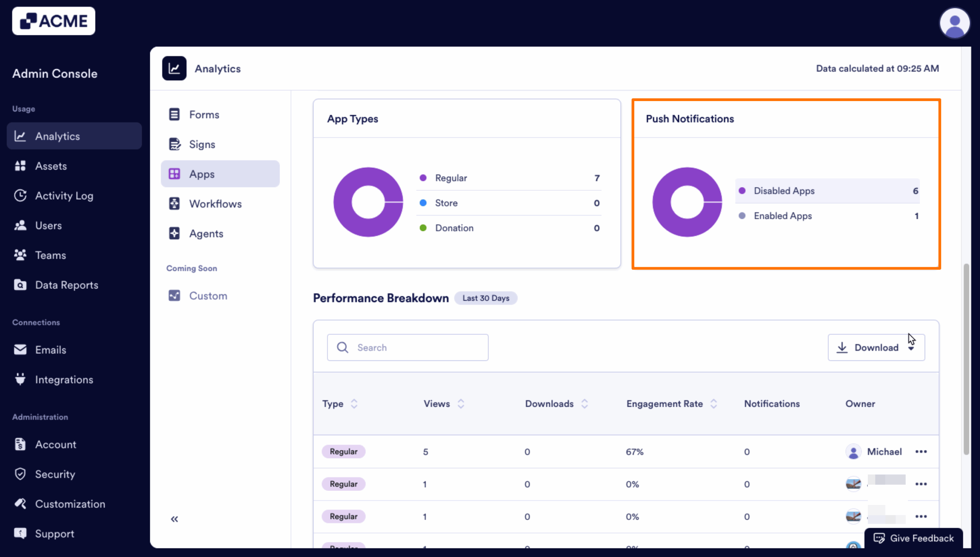
Task: Open the Teams section icon
Action: [21, 255]
